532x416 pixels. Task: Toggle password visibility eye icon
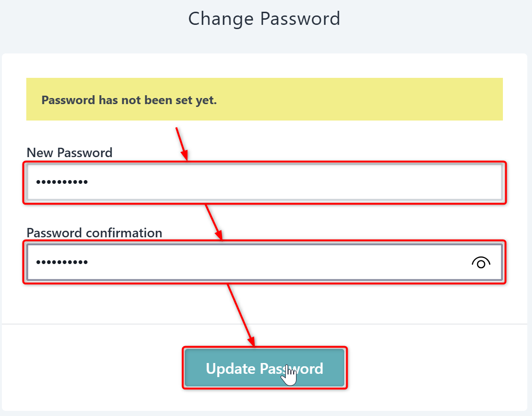[x=480, y=263]
